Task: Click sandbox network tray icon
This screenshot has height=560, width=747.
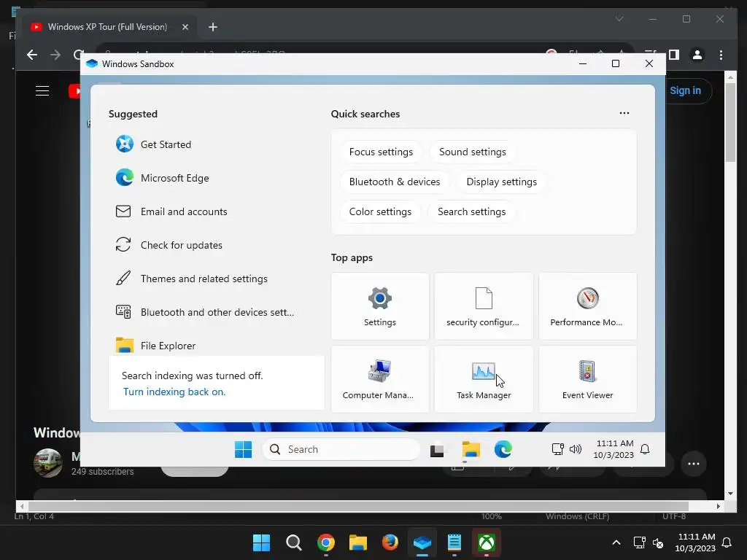Action: (557, 449)
